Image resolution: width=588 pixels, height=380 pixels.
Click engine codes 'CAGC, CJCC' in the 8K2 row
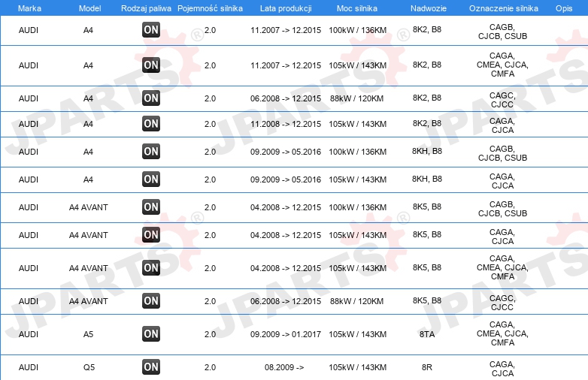(502, 100)
